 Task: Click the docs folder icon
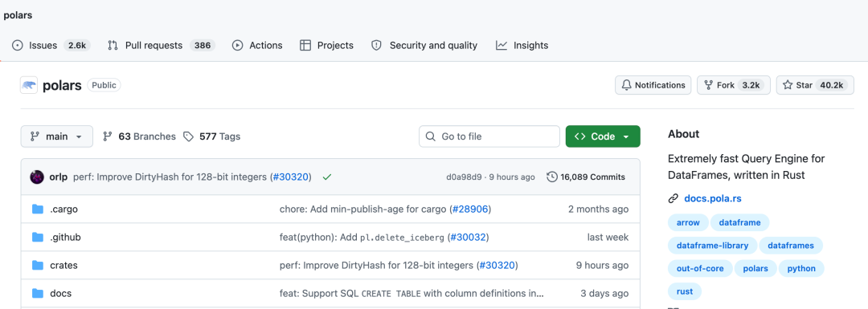pyautogui.click(x=38, y=294)
